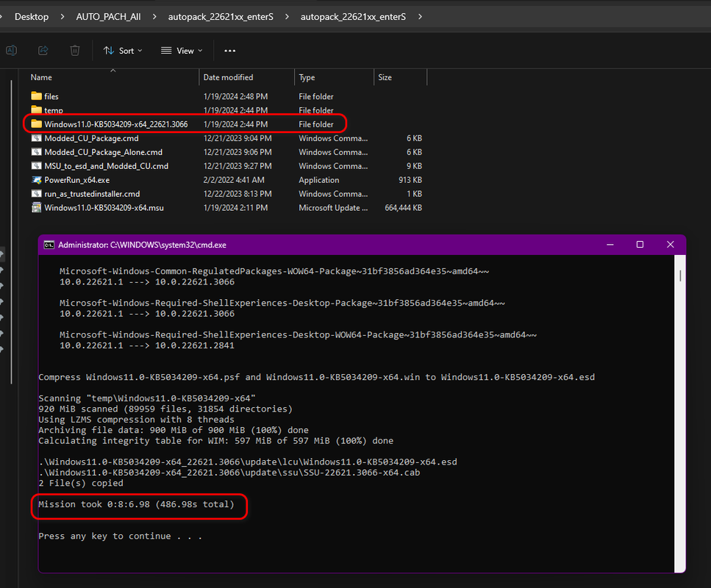Click 'Mission took 0:8:6.98' output line
Screen dimensions: 711x588
[x=136, y=504]
